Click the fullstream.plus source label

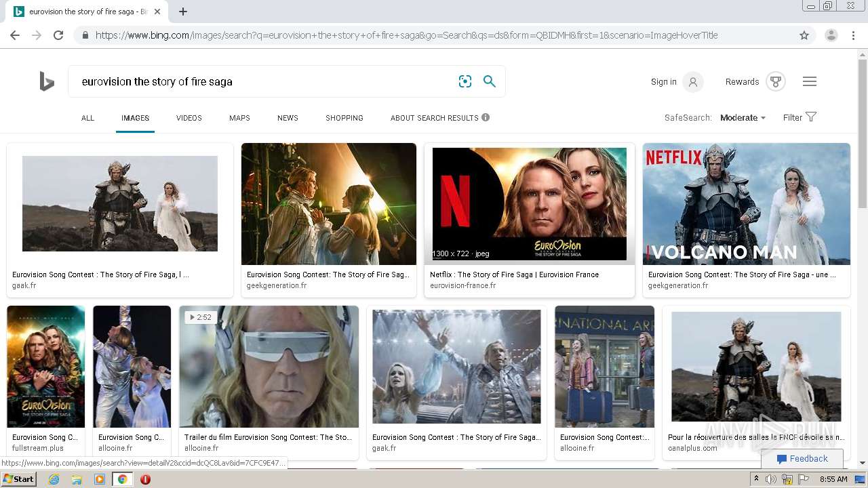tap(38, 448)
